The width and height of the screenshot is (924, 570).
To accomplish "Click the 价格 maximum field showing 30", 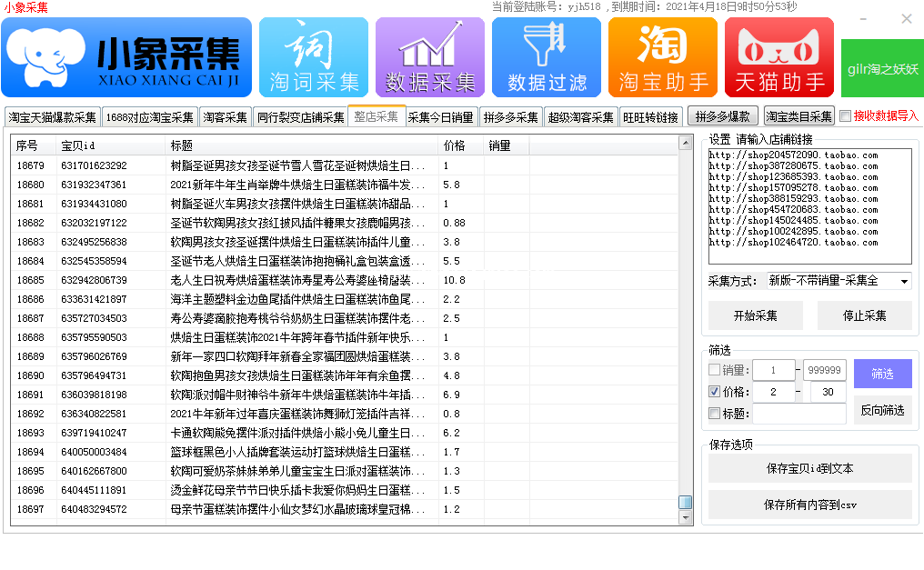I will pos(828,392).
